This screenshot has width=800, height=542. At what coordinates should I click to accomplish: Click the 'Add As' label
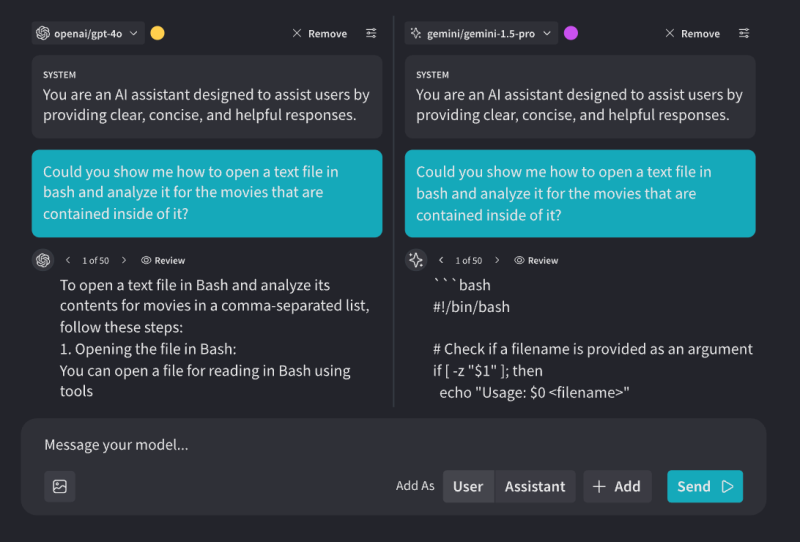point(415,486)
